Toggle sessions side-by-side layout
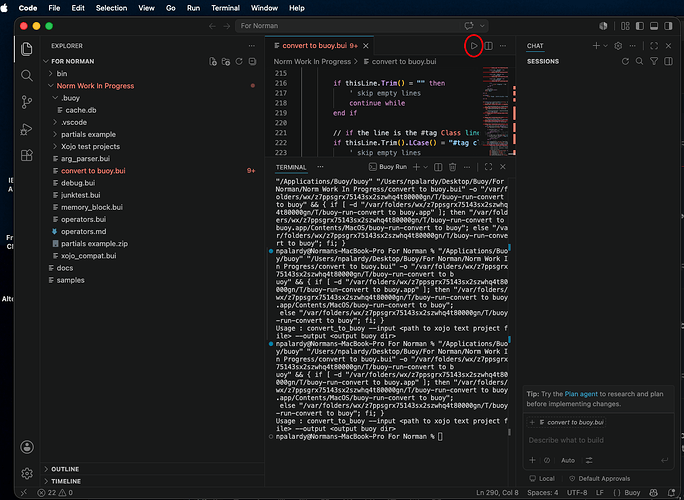 tap(668, 62)
